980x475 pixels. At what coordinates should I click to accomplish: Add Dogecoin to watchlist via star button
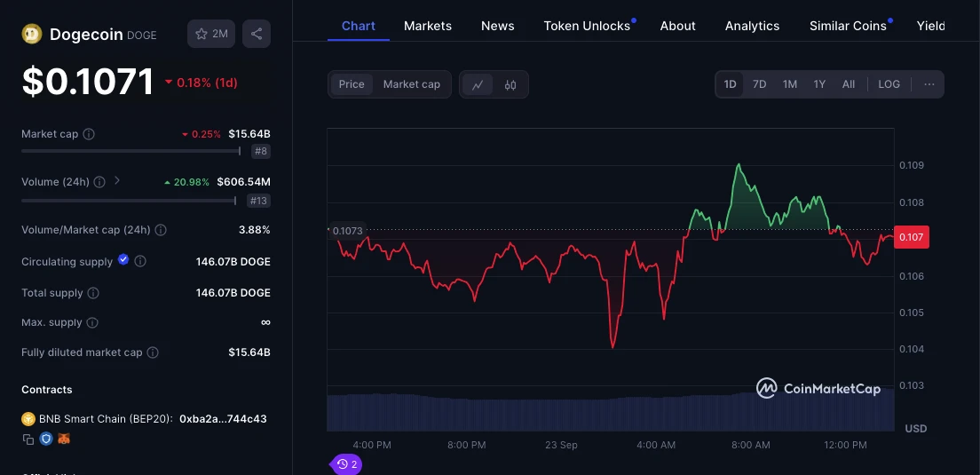point(211,34)
